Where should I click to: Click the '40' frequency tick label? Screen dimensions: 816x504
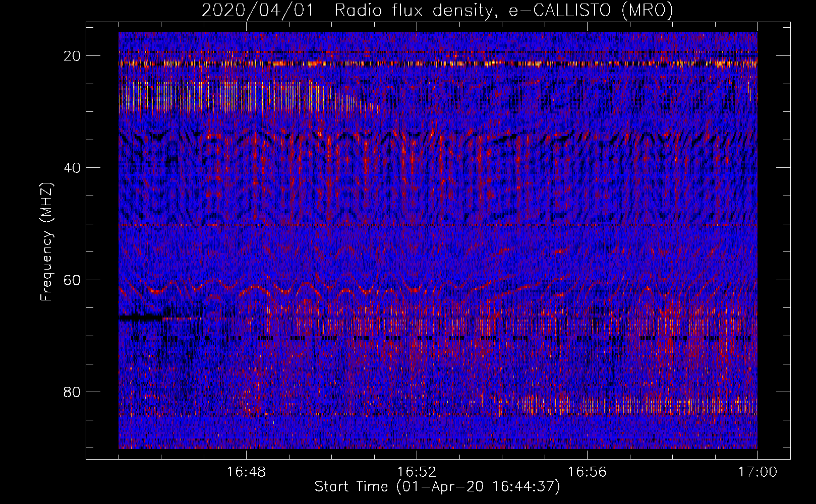(x=73, y=168)
